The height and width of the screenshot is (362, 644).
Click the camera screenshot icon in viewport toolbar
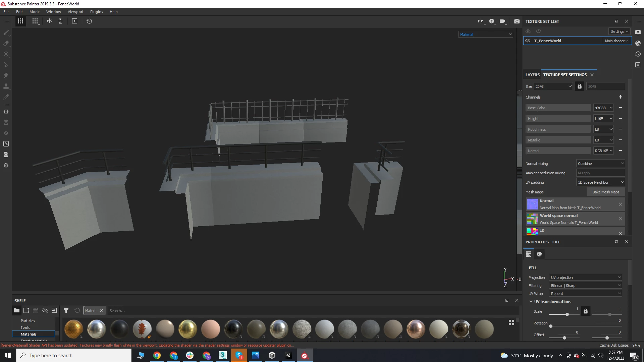tap(517, 21)
